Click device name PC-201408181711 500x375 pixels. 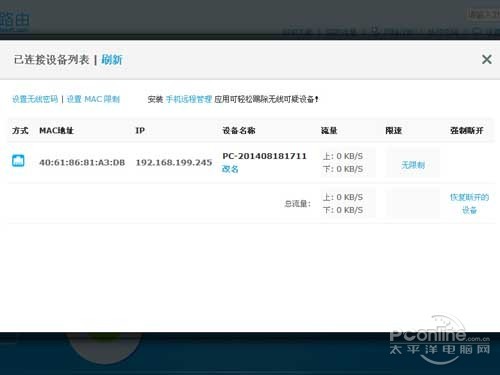(264, 156)
